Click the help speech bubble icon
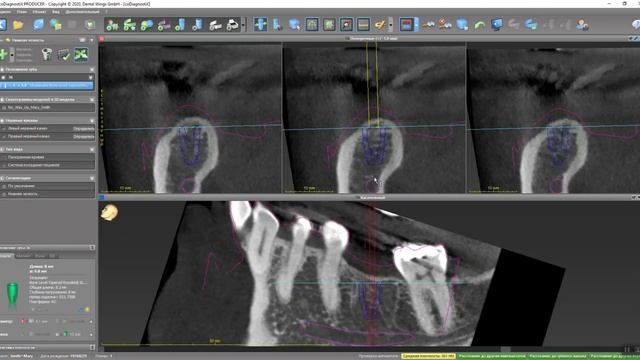 (636, 25)
